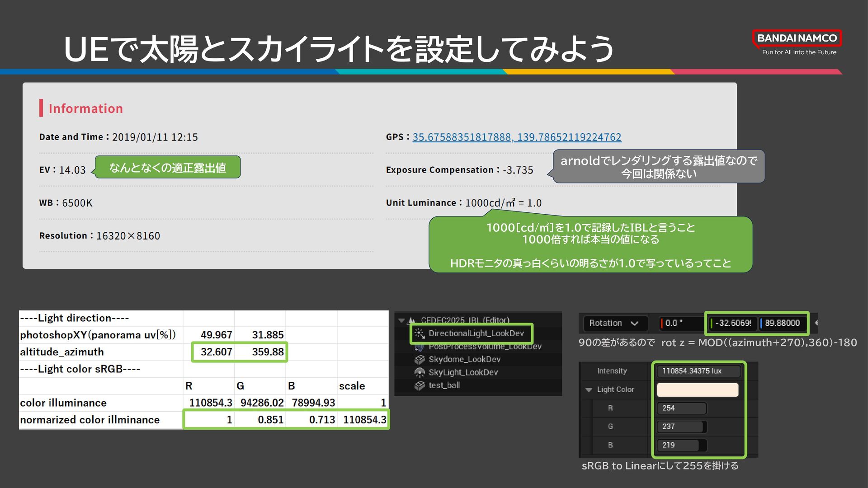Click the Skydome_LookDev mesh icon
This screenshot has width=868, height=488.
click(420, 360)
